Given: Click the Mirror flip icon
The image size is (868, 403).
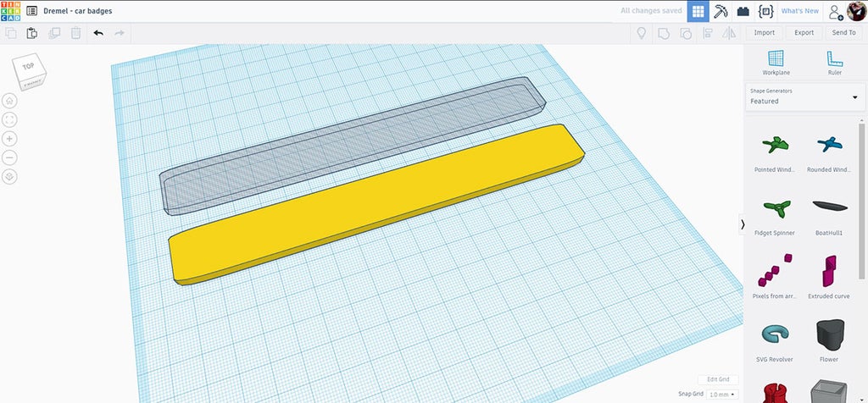Looking at the screenshot, I should [729, 33].
